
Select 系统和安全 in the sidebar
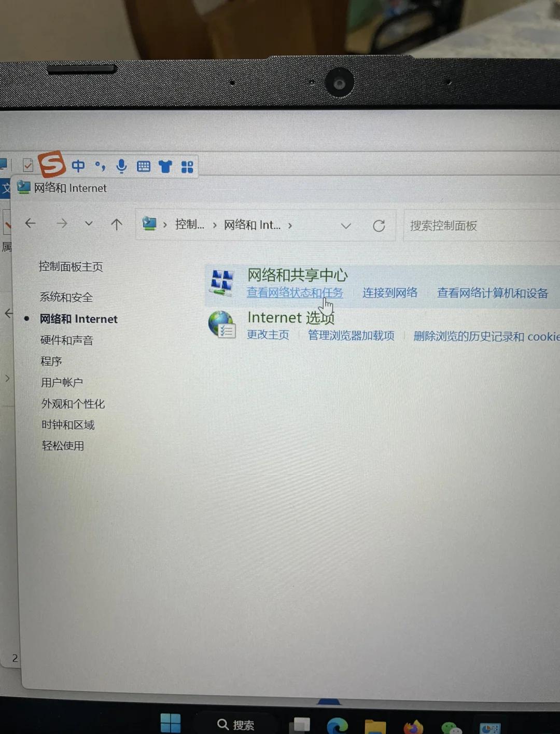66,297
